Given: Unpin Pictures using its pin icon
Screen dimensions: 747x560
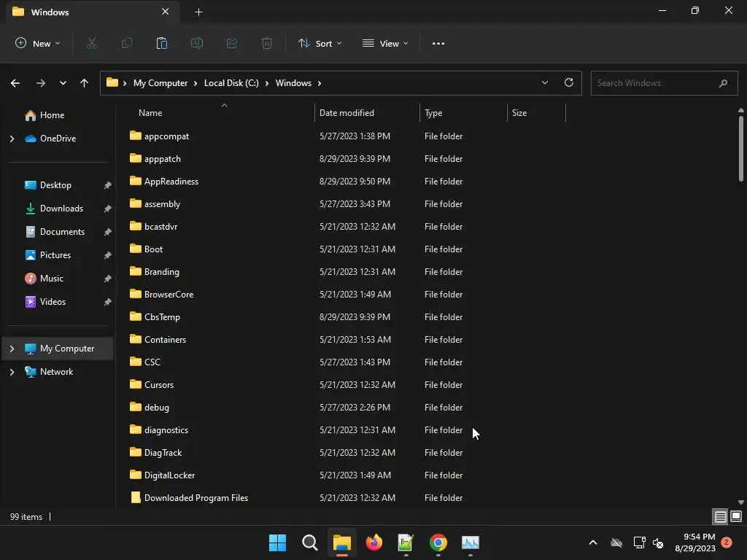Looking at the screenshot, I should coord(108,255).
